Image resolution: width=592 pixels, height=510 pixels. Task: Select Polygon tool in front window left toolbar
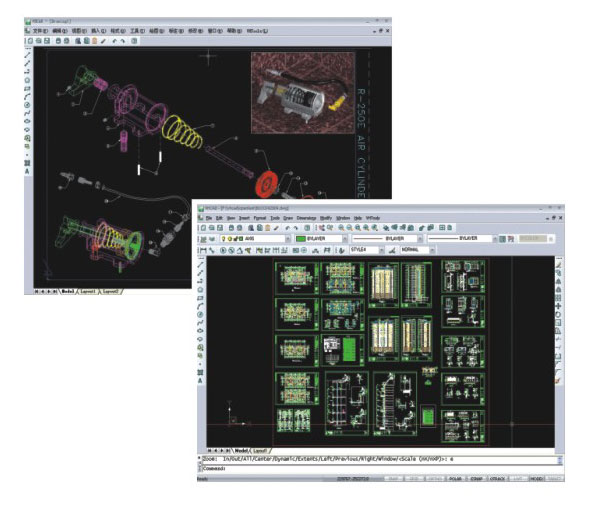coord(200,290)
